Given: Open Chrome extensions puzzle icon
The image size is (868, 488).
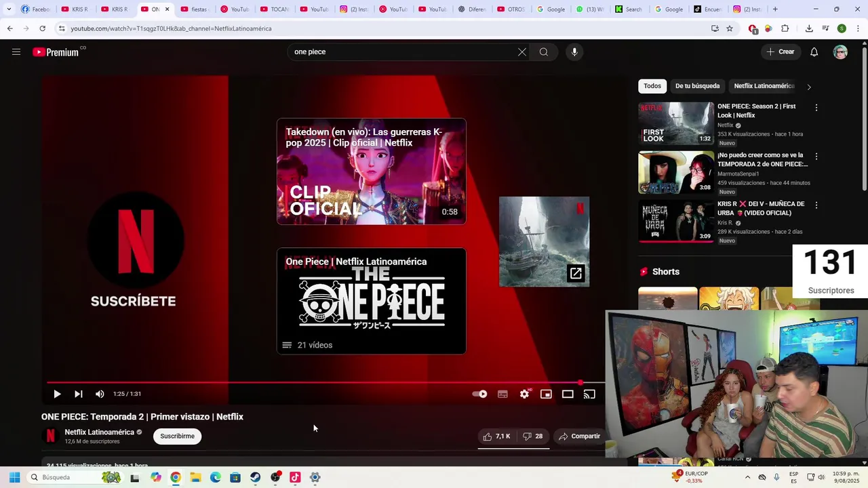Looking at the screenshot, I should click(785, 28).
